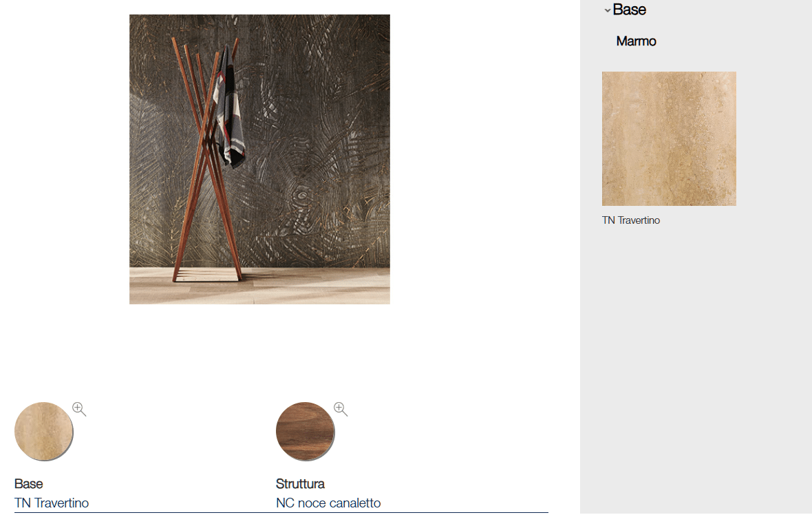Click the scarf hanging on coat stand
The width and height of the screenshot is (812, 515).
coord(229,109)
